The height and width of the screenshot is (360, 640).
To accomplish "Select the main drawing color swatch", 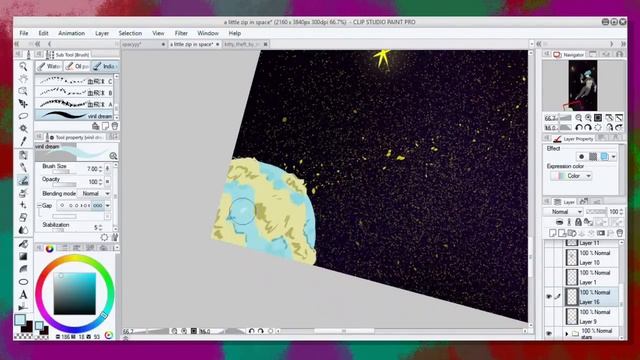I will click(x=20, y=320).
